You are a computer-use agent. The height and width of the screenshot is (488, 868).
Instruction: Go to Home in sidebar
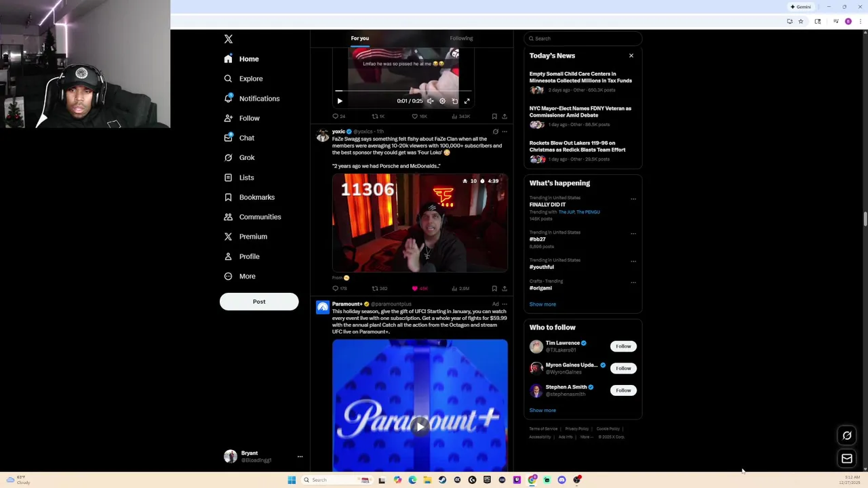(241, 59)
